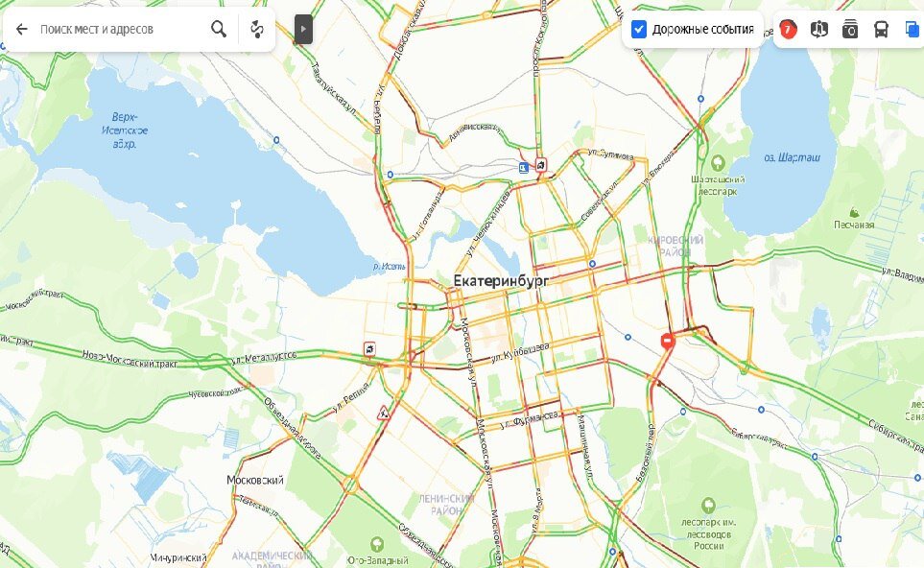Click the photos camera layer icon
The height and width of the screenshot is (568, 924).
(x=850, y=29)
